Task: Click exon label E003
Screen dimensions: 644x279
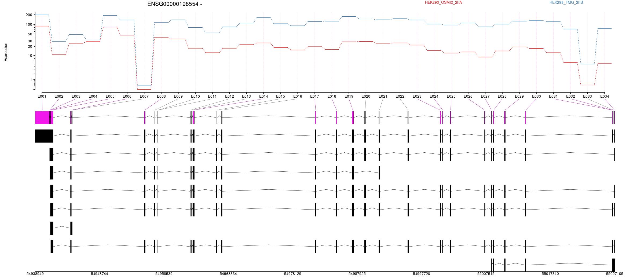Action: pyautogui.click(x=76, y=96)
